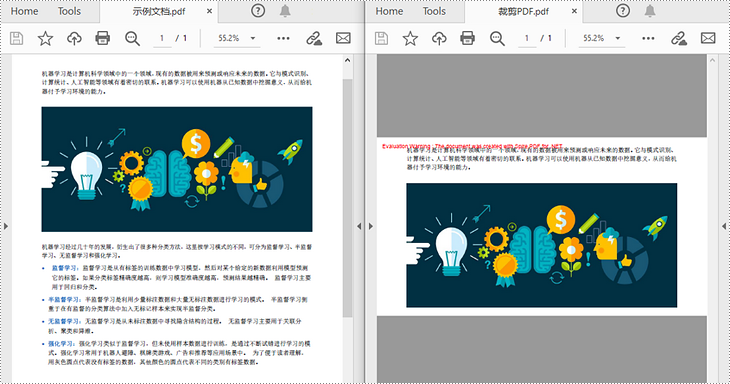Close the 裁剪PDF.pdf tab
The width and height of the screenshot is (730, 384).
pyautogui.click(x=575, y=11)
